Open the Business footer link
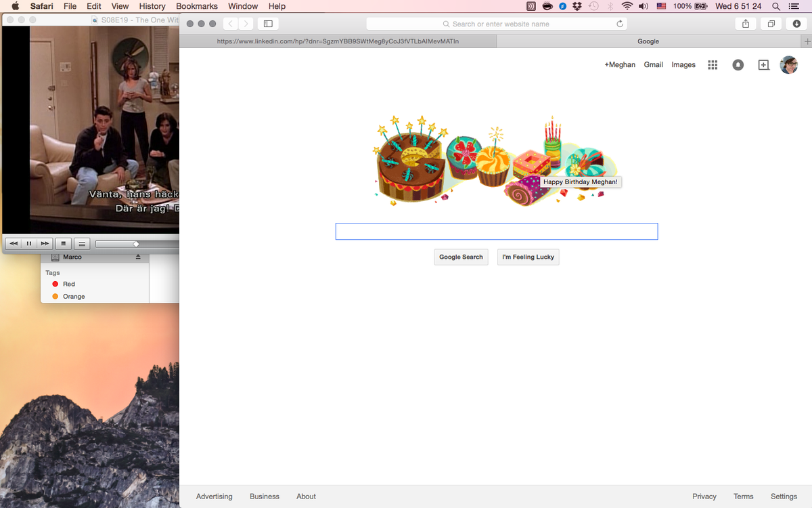 point(265,496)
